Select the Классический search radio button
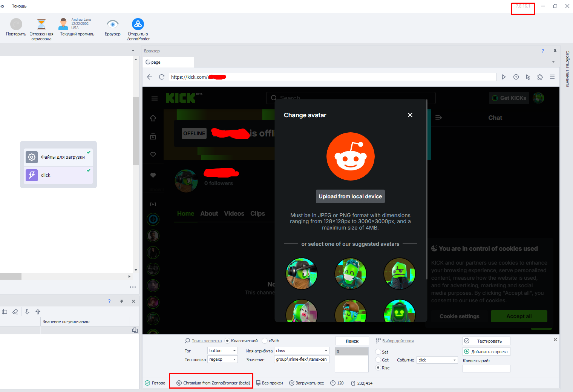This screenshot has height=392, width=573. click(227, 341)
